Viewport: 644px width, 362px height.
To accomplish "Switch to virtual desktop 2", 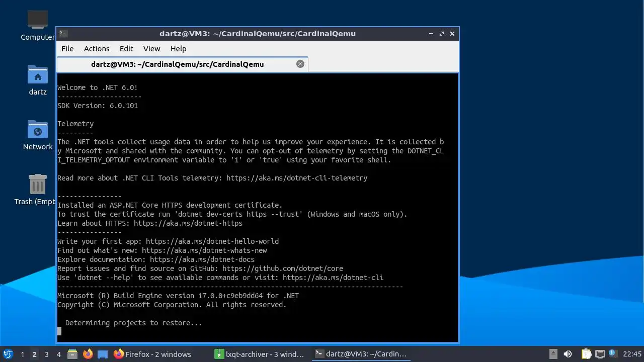I will coord(34,354).
